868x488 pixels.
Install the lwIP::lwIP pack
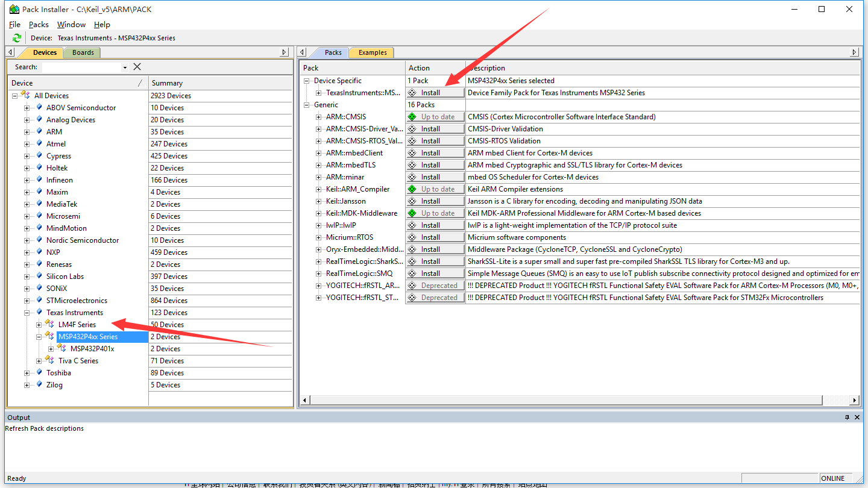[x=435, y=225]
